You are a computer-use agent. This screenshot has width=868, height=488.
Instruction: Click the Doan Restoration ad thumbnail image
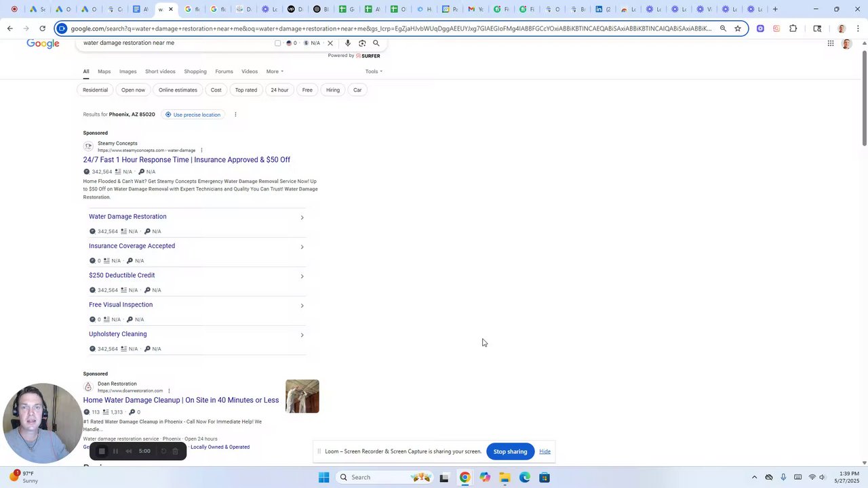pos(302,396)
